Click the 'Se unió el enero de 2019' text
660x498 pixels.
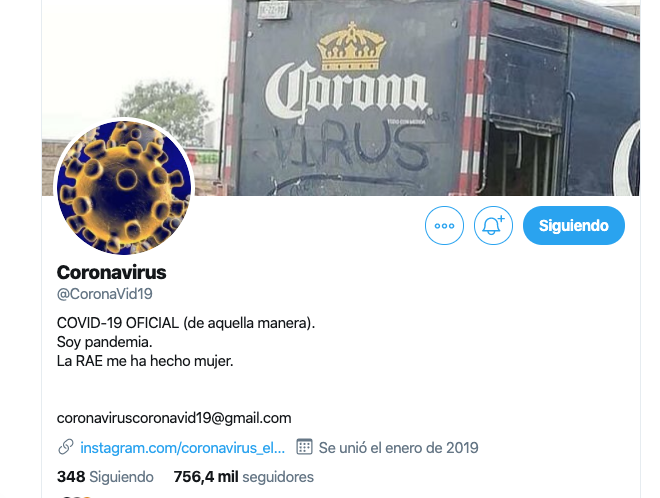coord(399,448)
